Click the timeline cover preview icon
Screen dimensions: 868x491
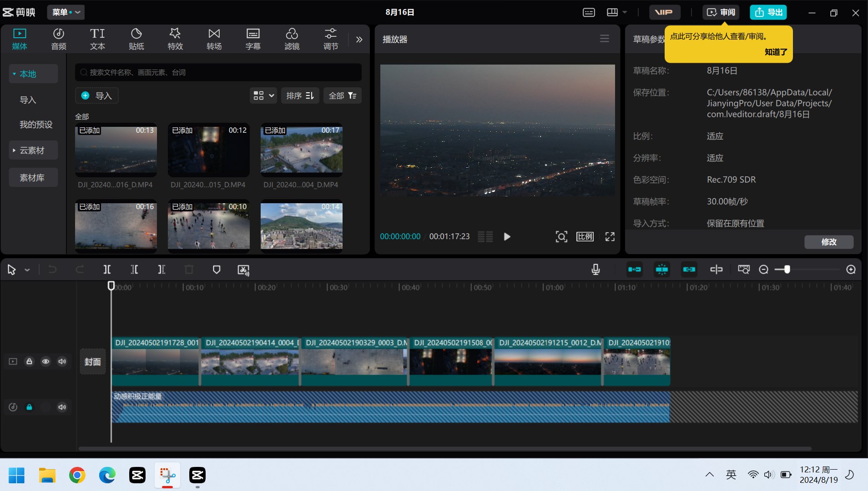tap(744, 270)
